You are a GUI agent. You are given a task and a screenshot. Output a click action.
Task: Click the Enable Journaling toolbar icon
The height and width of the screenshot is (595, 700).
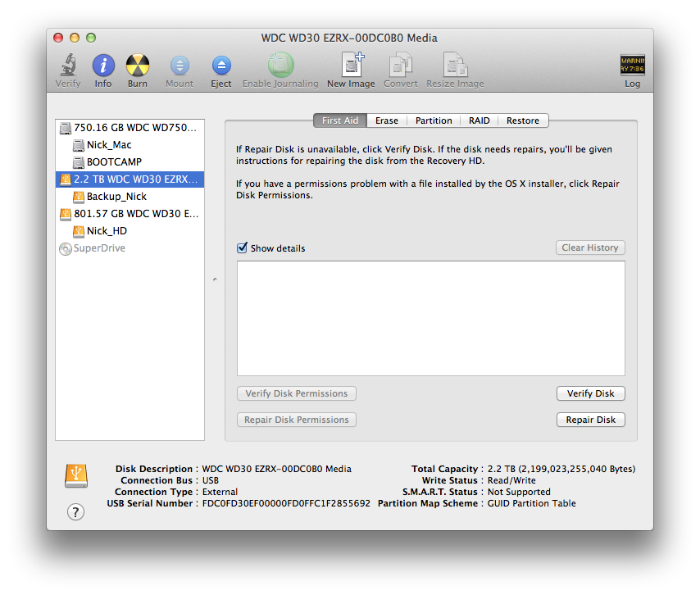tap(280, 66)
